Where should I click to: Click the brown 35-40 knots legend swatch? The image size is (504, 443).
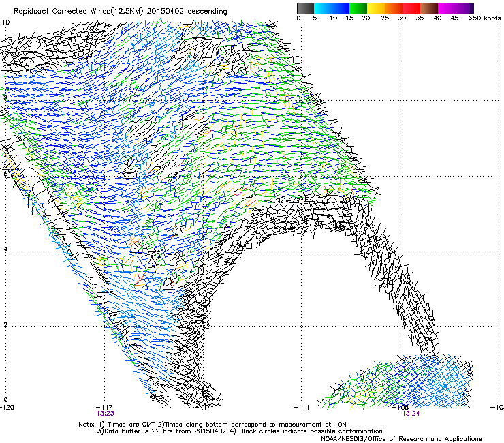429,8
